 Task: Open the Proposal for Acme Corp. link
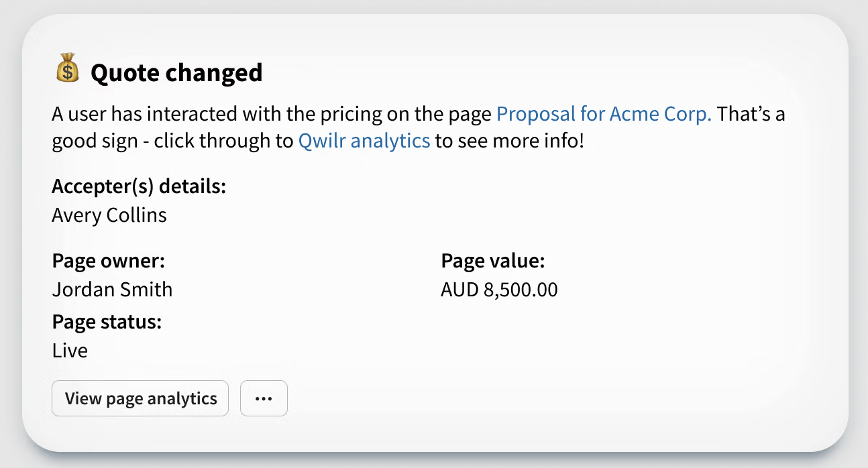pyautogui.click(x=603, y=114)
